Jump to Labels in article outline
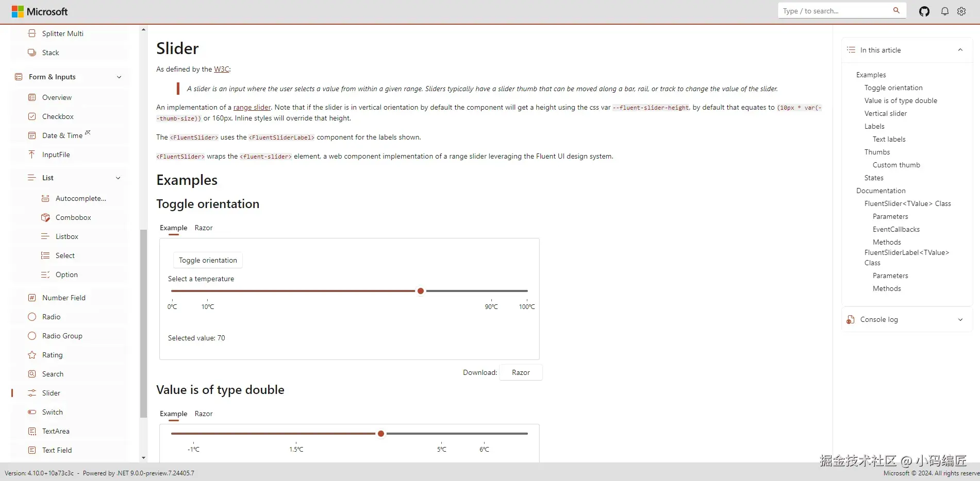This screenshot has width=980, height=481. 874,126
